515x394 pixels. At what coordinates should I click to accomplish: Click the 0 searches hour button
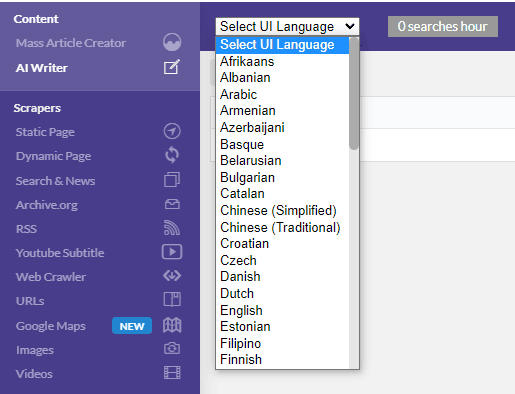443,26
